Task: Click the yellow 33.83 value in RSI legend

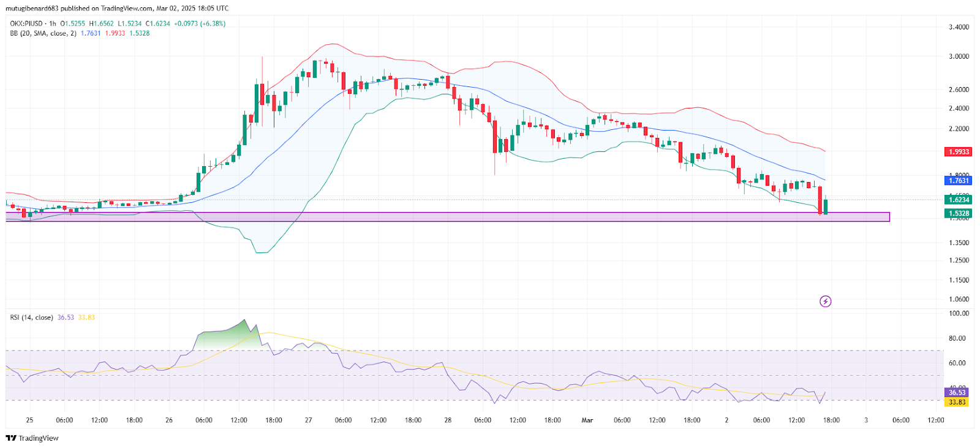Action: coord(86,317)
